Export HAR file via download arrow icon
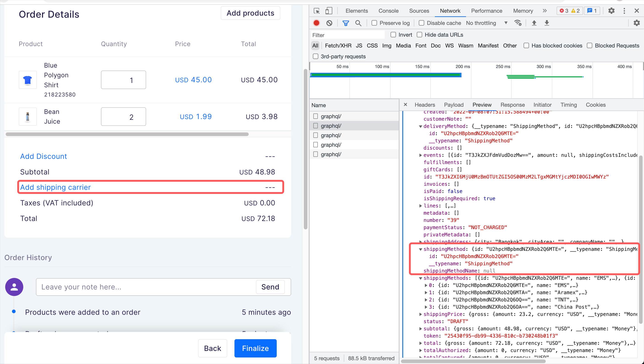The height and width of the screenshot is (364, 644). point(547,23)
